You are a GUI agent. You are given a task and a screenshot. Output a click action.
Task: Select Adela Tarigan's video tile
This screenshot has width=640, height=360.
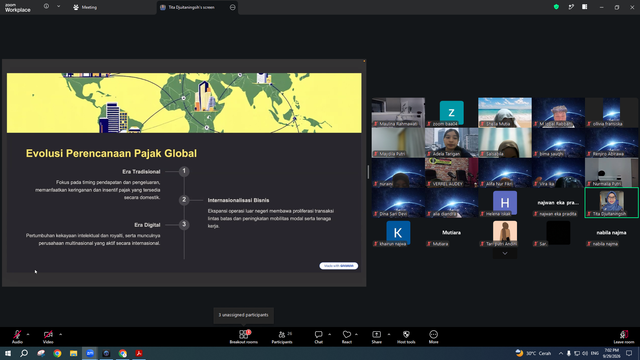click(x=451, y=142)
